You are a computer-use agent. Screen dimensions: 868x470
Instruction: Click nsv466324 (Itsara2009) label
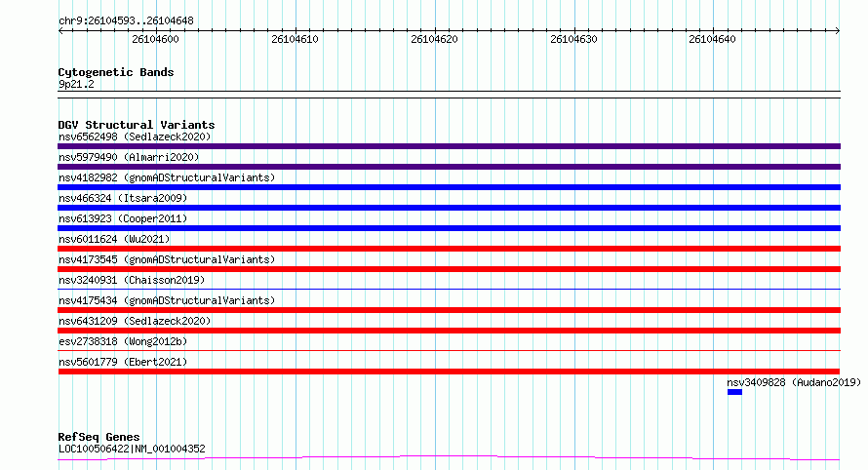123,198
